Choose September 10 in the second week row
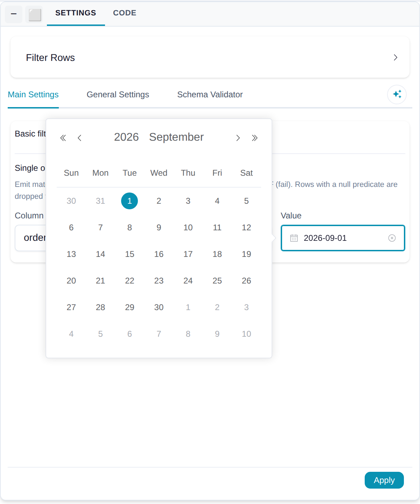Viewport: 420px width, 504px height. click(188, 227)
